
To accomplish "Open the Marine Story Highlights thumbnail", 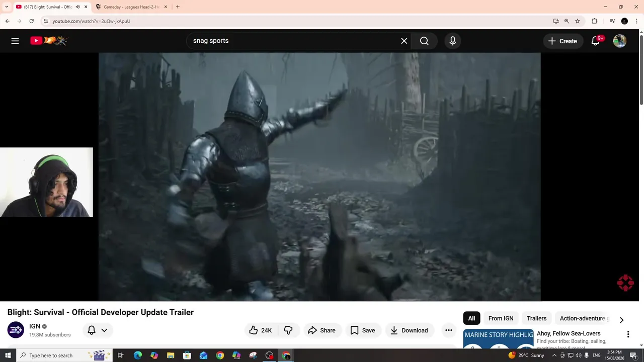I will (x=498, y=338).
